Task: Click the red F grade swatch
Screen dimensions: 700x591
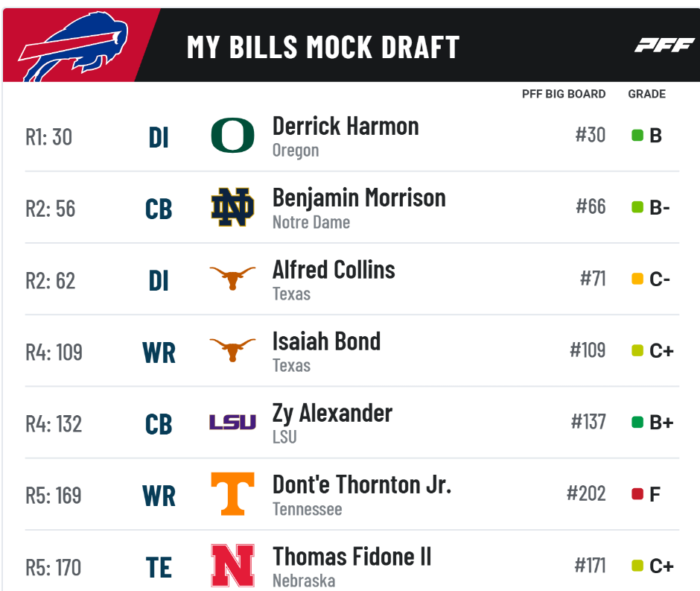Action: (637, 493)
